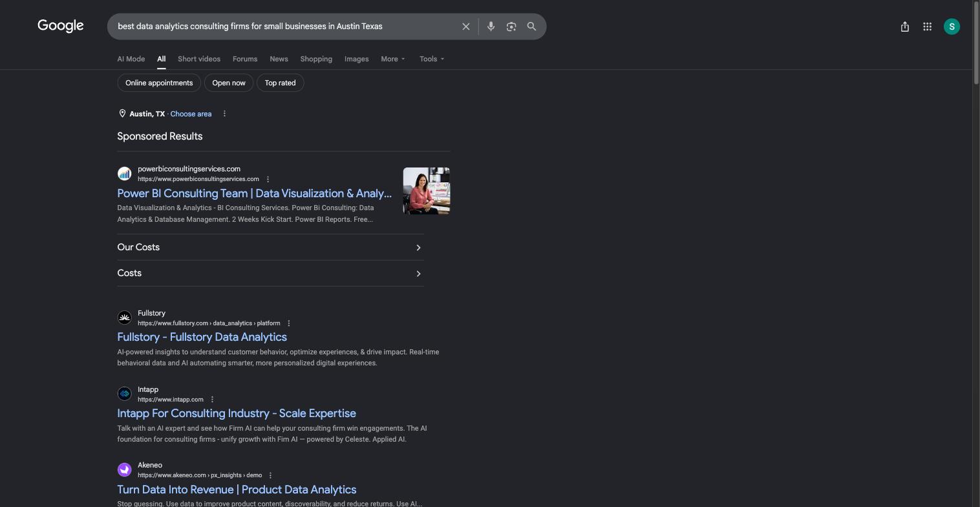This screenshot has height=507, width=980.
Task: Click the https://www.intapp.com URL
Action: click(x=170, y=400)
